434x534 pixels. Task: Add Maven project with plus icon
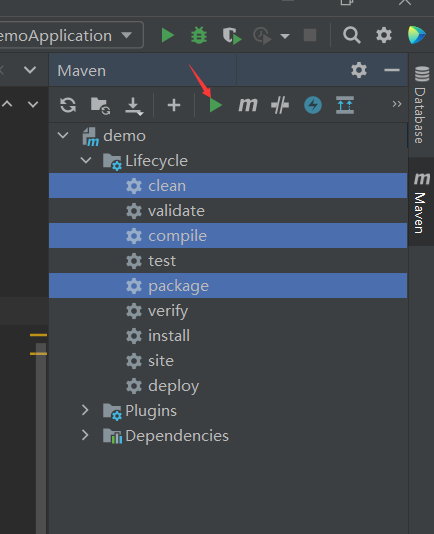[x=174, y=105]
